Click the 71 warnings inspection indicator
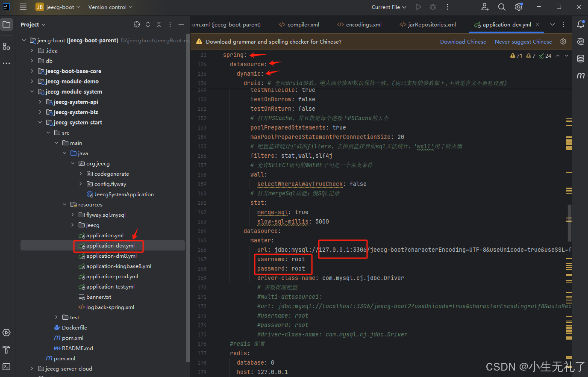This screenshot has width=588, height=377. (x=516, y=56)
